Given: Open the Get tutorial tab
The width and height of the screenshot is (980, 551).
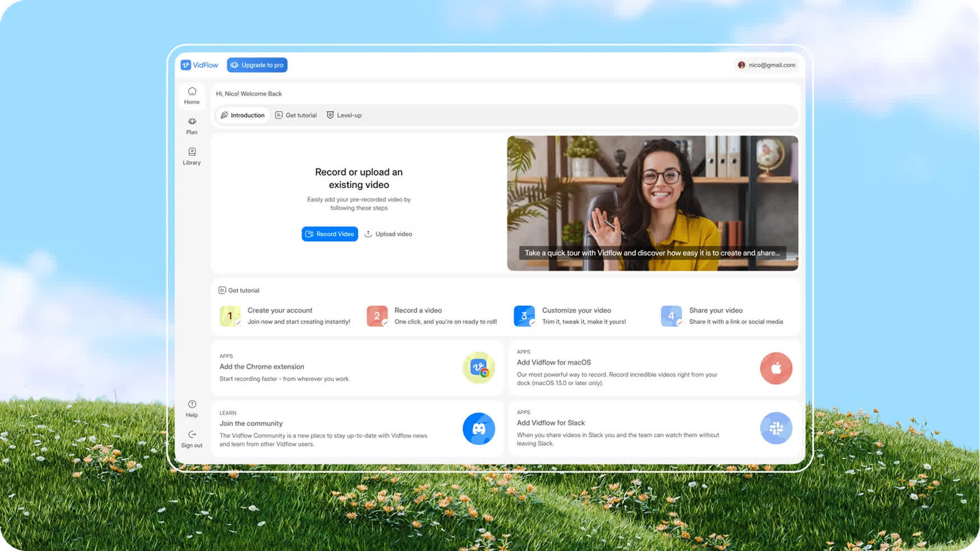Looking at the screenshot, I should click(296, 115).
